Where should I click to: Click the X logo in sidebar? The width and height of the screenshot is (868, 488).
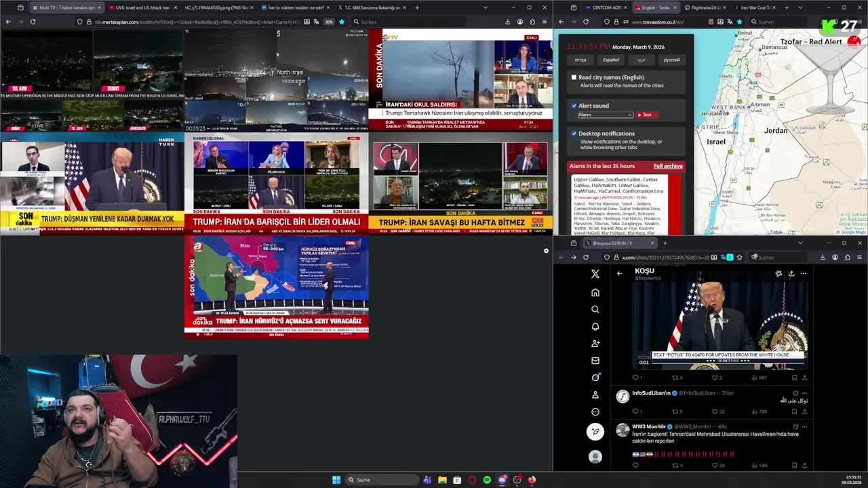coord(595,274)
